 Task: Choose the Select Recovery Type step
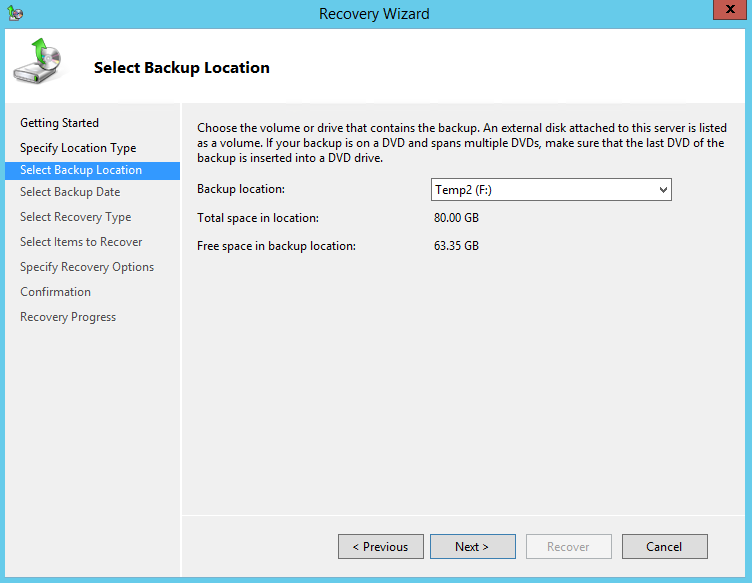[x=75, y=217]
